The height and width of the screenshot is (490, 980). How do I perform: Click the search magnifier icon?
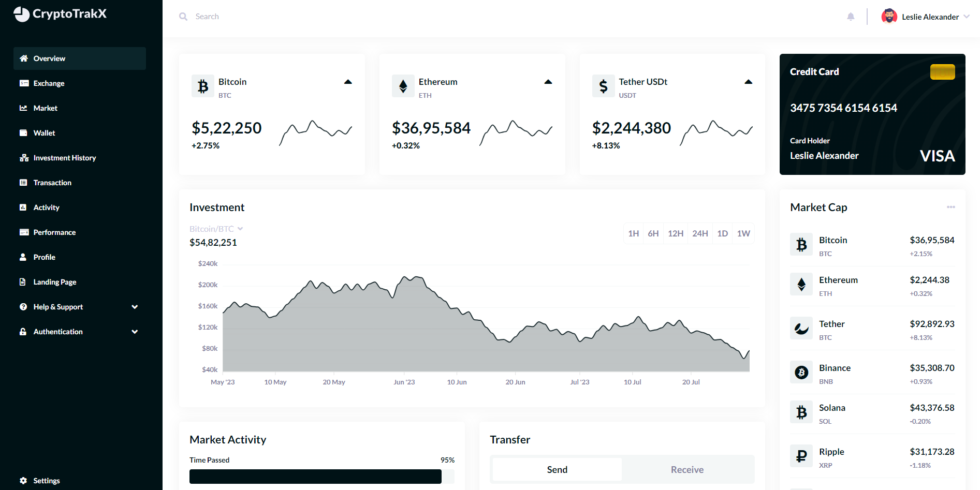click(x=183, y=16)
